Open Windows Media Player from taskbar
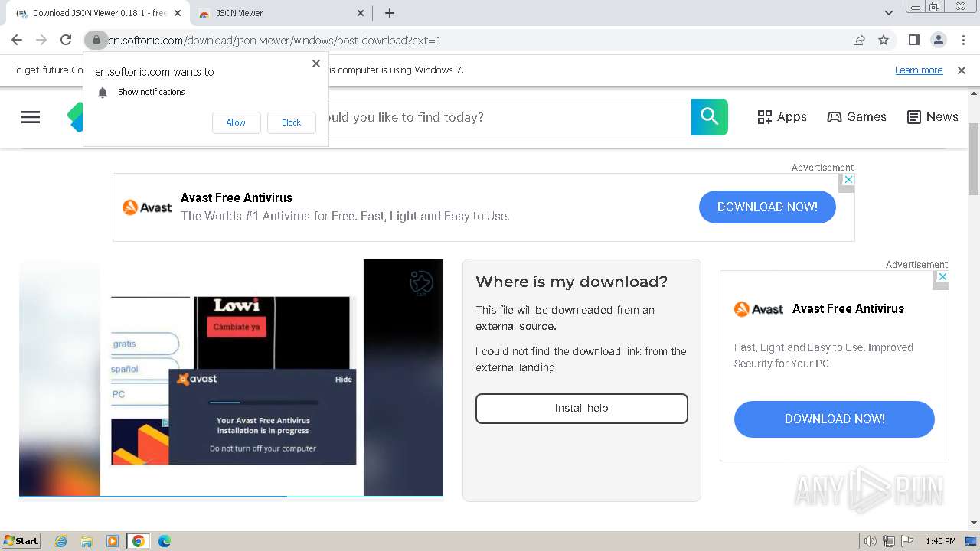The width and height of the screenshot is (980, 551). click(x=113, y=541)
